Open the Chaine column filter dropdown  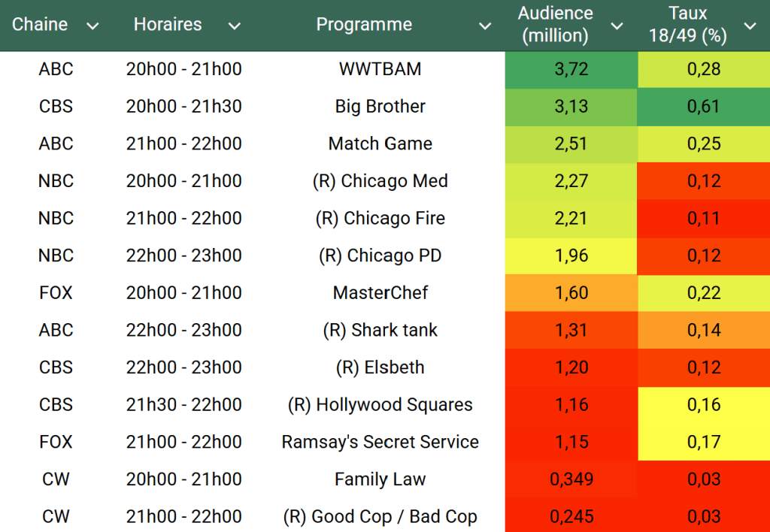(92, 26)
